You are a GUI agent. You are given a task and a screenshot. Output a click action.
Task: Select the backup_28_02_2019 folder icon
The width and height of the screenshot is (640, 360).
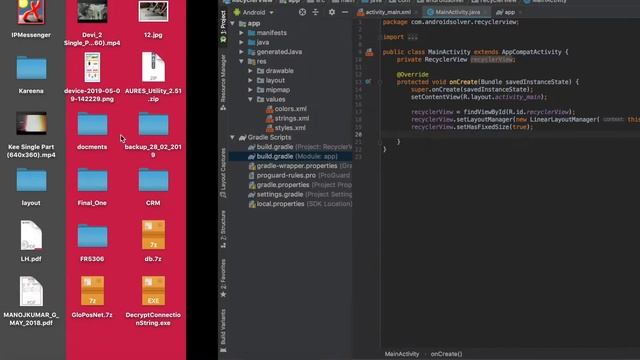[x=153, y=124]
